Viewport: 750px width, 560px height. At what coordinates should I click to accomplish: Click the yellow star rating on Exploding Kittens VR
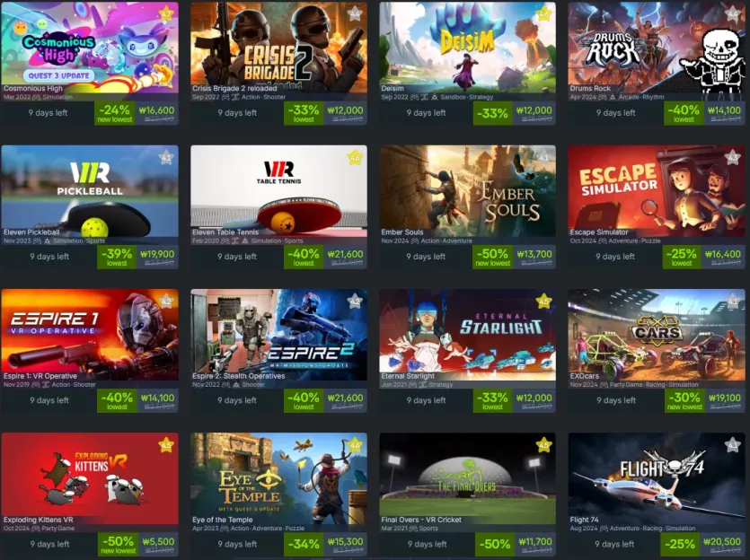tap(166, 445)
